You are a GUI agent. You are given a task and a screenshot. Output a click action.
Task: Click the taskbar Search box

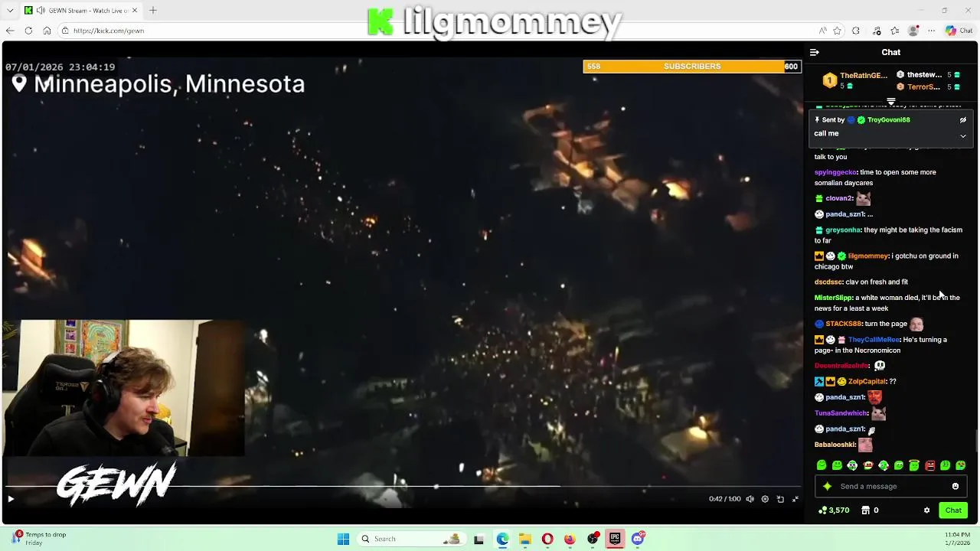click(x=412, y=539)
